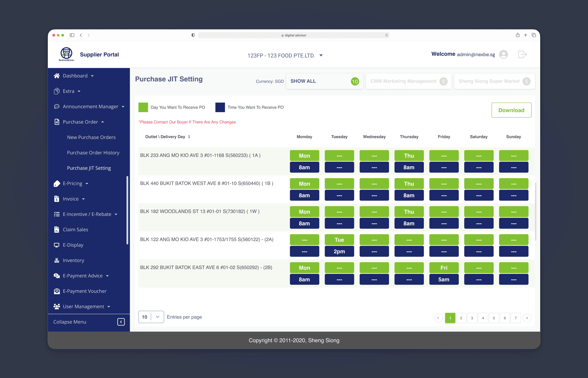The width and height of the screenshot is (588, 378).
Task: Expand the User Management arrow
Action: (x=109, y=307)
